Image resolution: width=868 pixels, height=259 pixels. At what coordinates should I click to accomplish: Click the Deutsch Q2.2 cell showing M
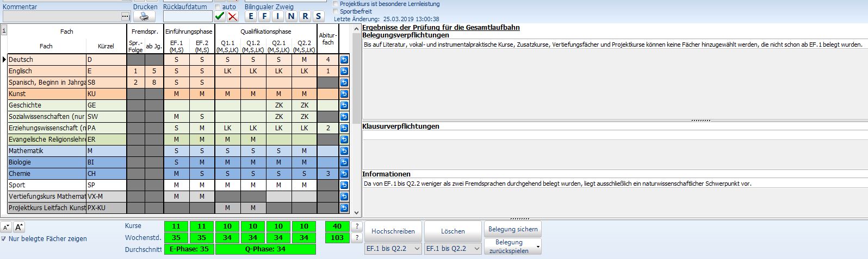pyautogui.click(x=304, y=60)
